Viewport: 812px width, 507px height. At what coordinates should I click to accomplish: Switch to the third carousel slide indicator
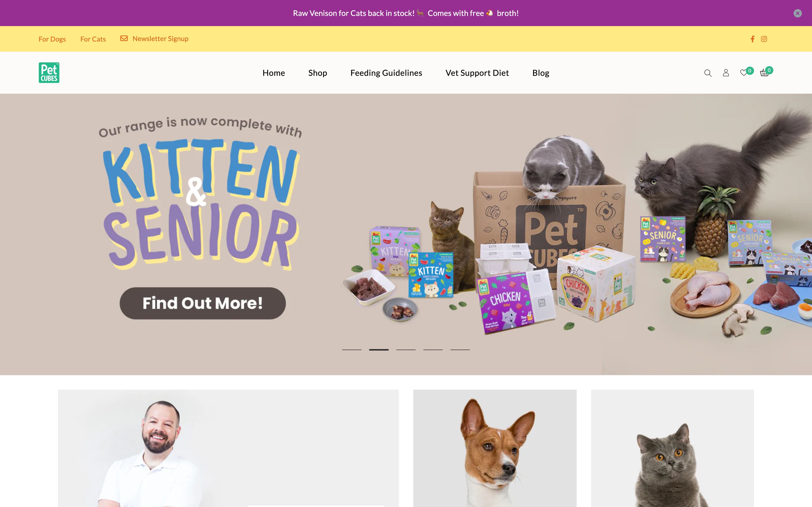[406, 350]
